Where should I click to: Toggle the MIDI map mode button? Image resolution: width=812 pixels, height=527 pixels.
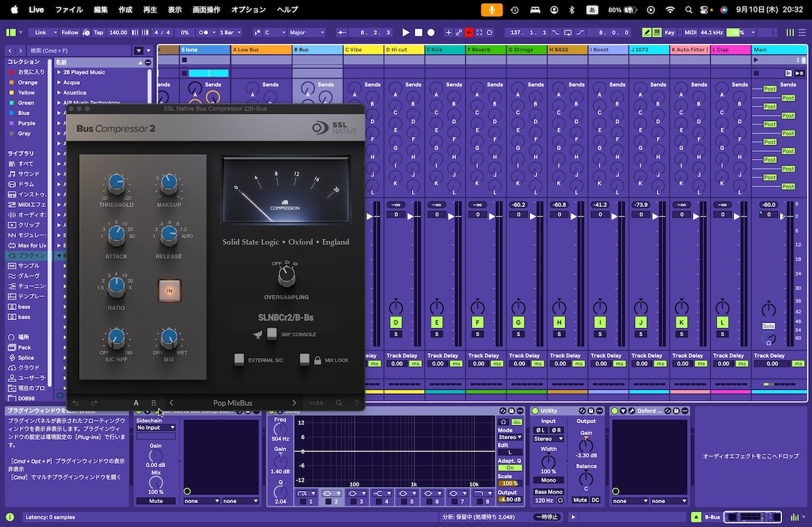tap(690, 32)
